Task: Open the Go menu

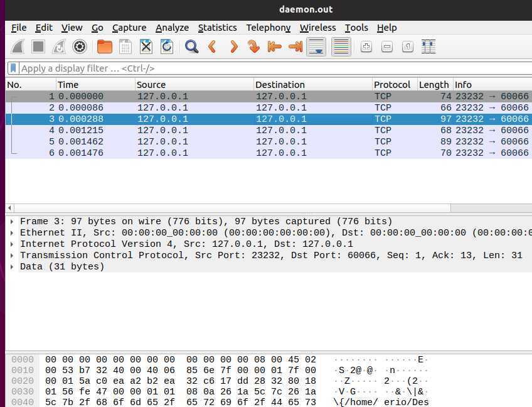Action: [x=97, y=28]
